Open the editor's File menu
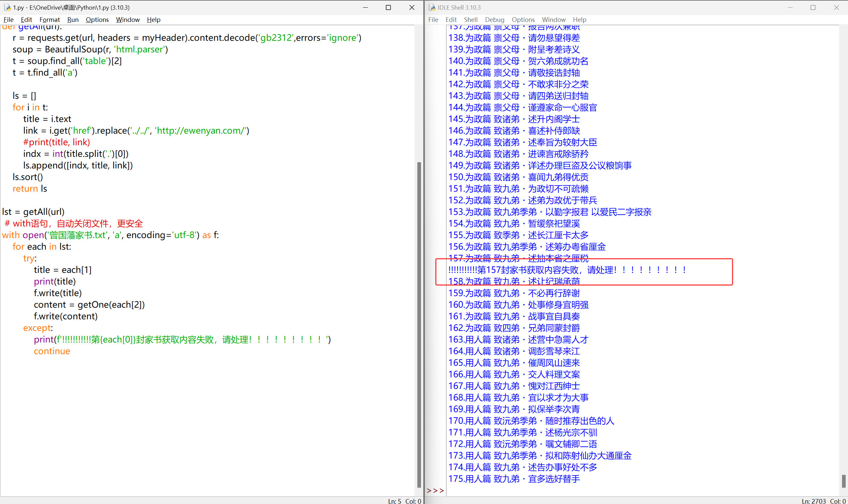The width and height of the screenshot is (848, 504). click(9, 20)
